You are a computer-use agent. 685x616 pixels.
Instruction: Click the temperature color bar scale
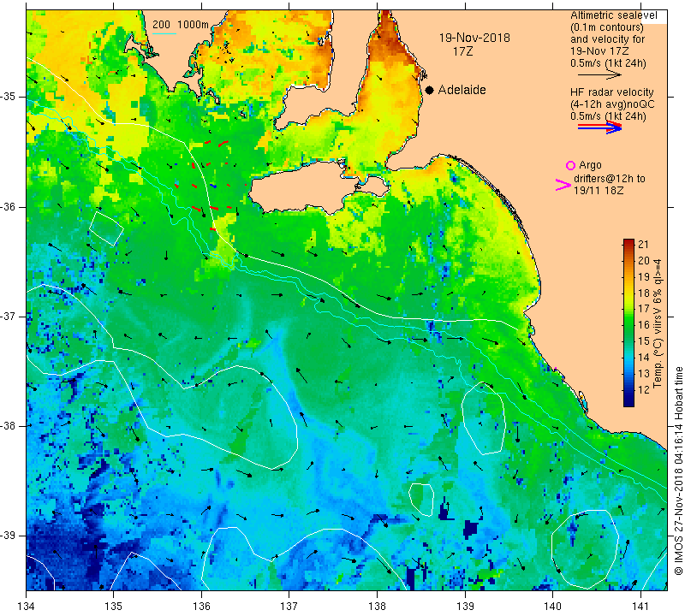[x=628, y=323]
